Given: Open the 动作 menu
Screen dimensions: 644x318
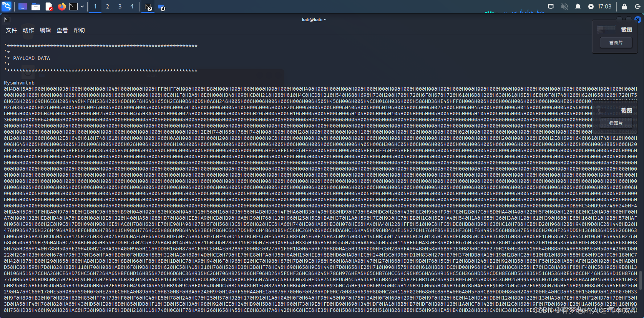Looking at the screenshot, I should (28, 30).
